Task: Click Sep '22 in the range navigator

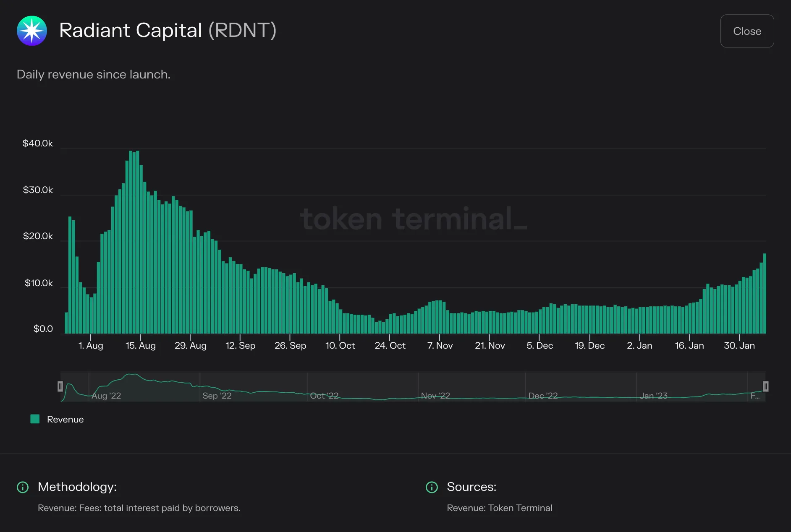Action: pos(217,396)
